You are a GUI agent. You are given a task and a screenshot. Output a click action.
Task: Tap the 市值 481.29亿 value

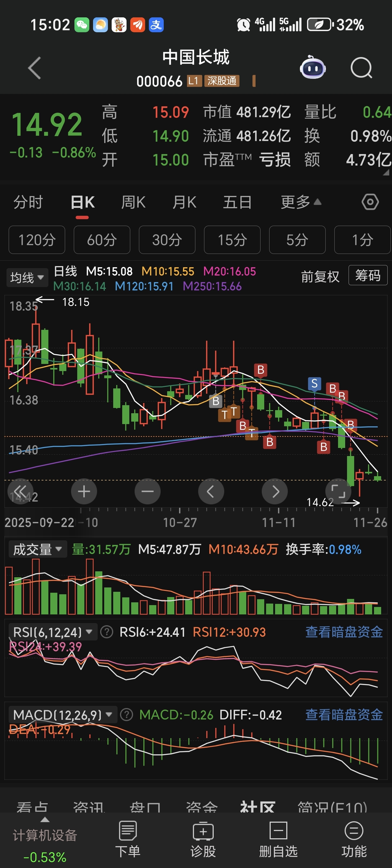[x=264, y=112]
